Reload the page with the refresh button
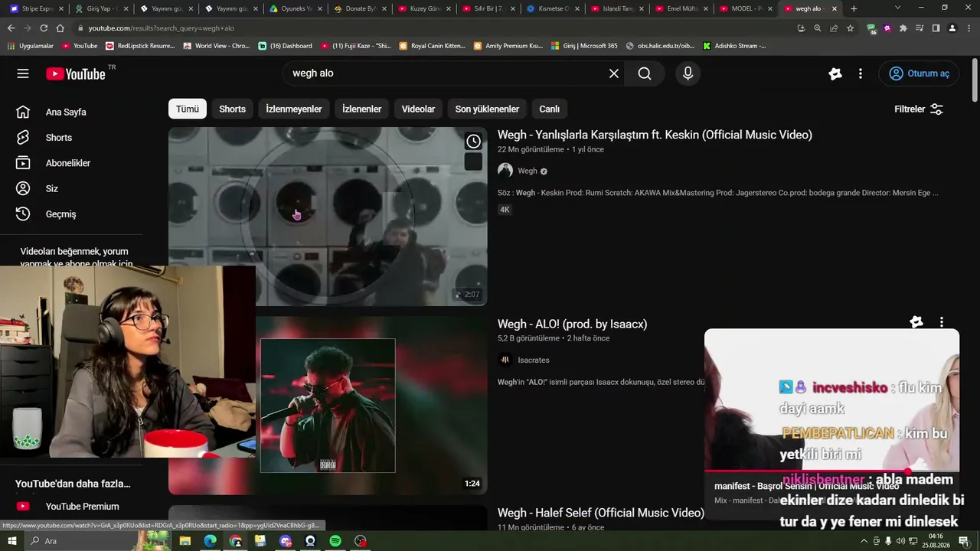Viewport: 980px width, 551px height. [44, 28]
